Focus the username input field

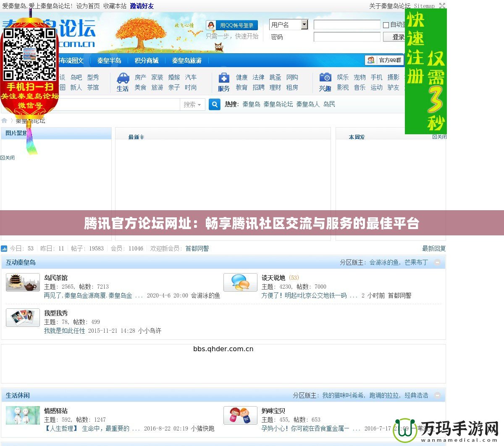(347, 25)
